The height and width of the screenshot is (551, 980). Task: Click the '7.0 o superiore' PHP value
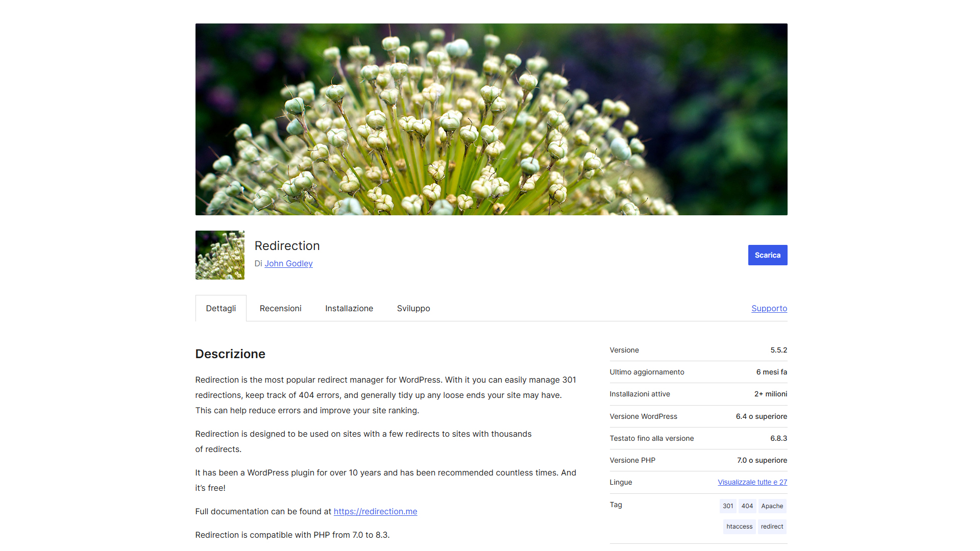(762, 460)
